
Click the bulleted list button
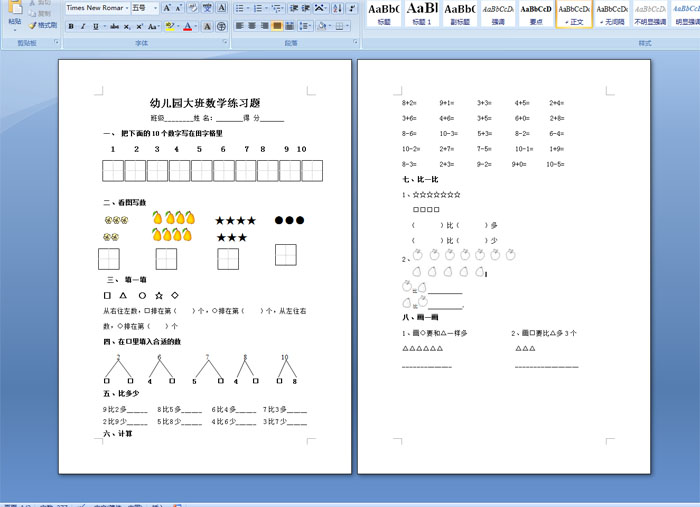(240, 8)
